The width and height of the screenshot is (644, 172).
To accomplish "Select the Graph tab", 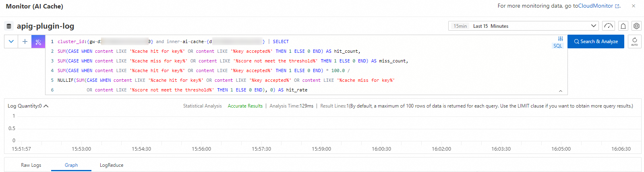I will tap(71, 165).
